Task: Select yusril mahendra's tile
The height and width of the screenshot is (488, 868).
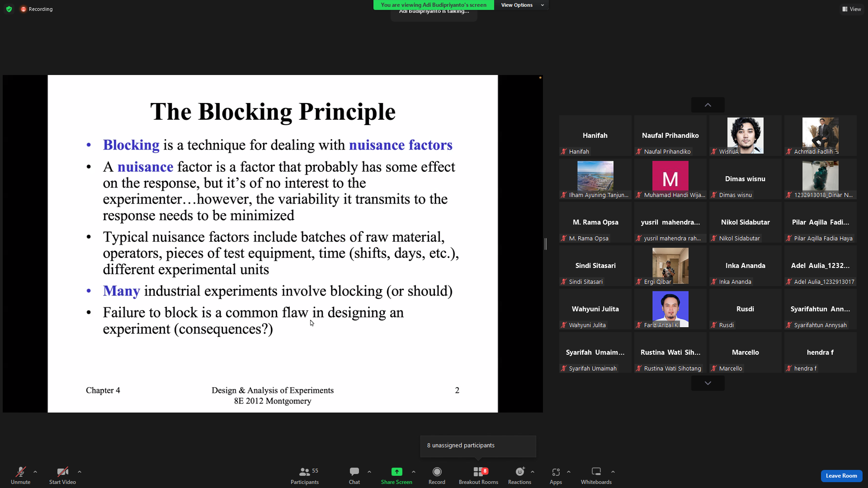Action: coord(670,222)
